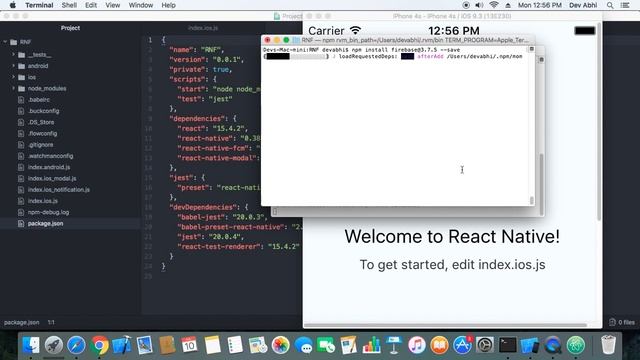Open npm-debug.log file
The image size is (640, 360).
[48, 212]
